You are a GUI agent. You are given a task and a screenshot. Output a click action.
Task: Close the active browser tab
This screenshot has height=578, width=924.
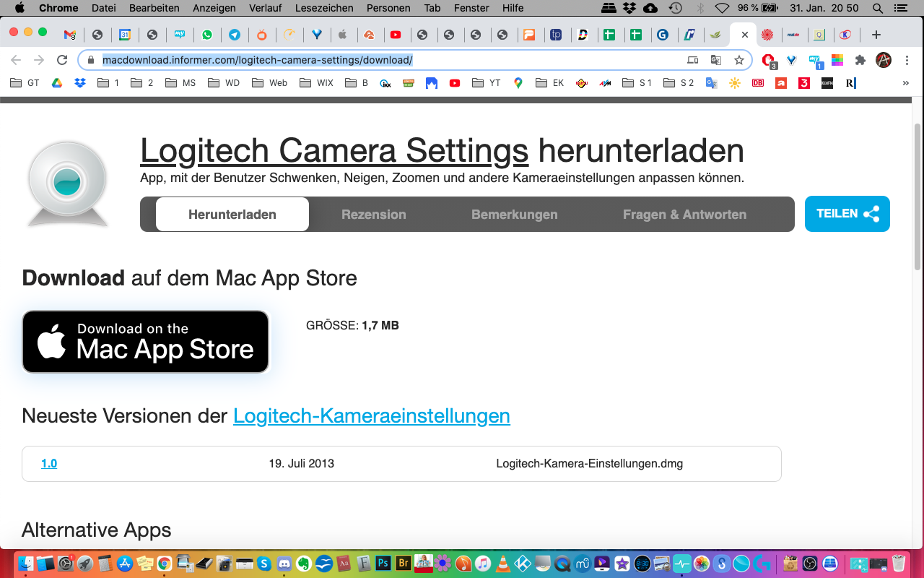pyautogui.click(x=745, y=35)
